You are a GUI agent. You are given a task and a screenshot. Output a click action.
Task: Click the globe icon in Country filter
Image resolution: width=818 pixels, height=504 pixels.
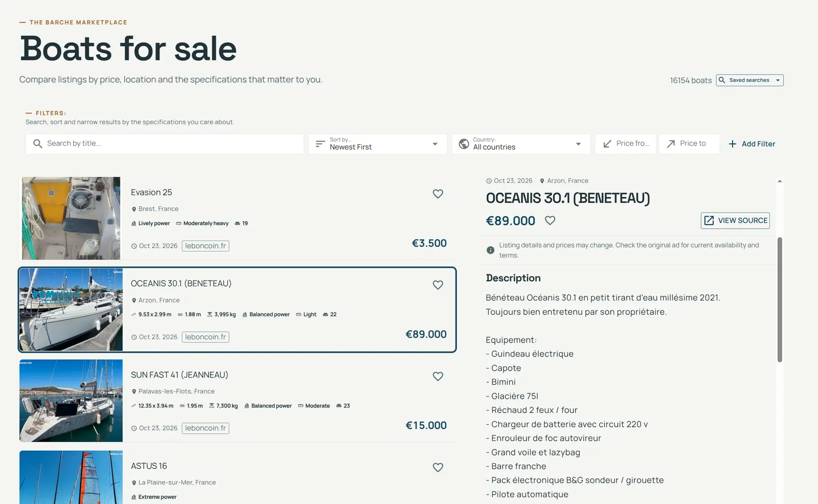tap(464, 144)
